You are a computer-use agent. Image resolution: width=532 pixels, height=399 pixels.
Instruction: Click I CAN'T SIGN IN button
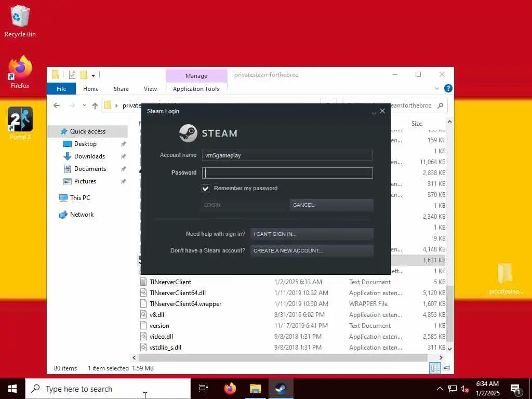coord(312,234)
